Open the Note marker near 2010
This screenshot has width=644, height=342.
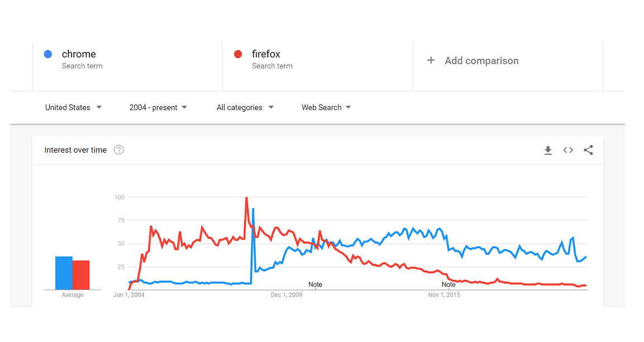(315, 284)
